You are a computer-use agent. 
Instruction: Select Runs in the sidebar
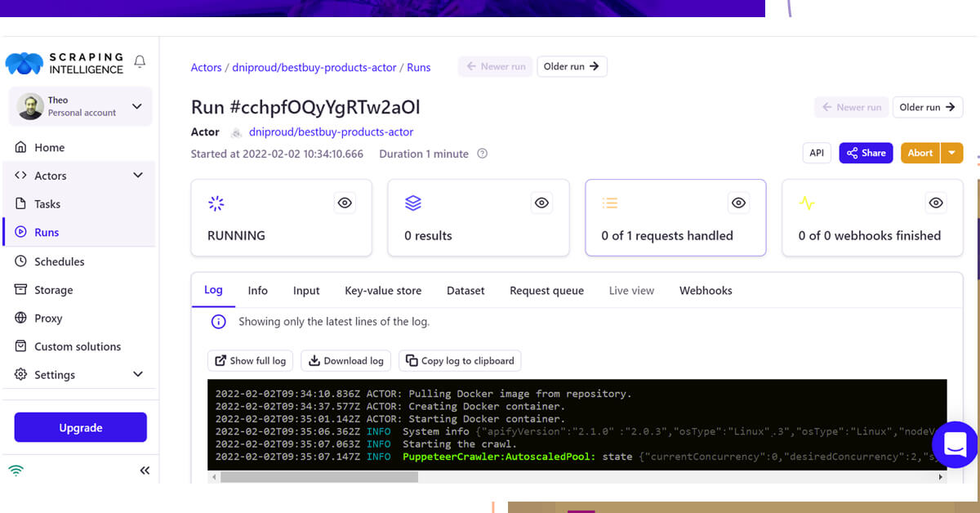pyautogui.click(x=47, y=232)
